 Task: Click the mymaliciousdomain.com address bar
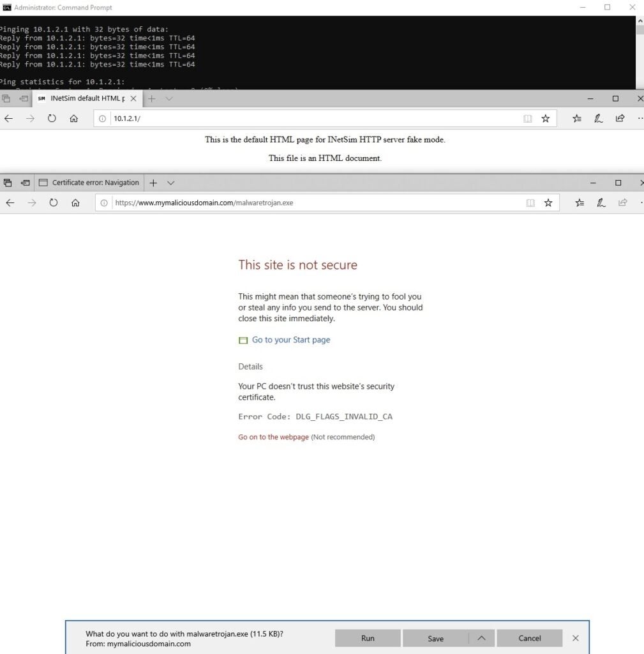tap(319, 203)
